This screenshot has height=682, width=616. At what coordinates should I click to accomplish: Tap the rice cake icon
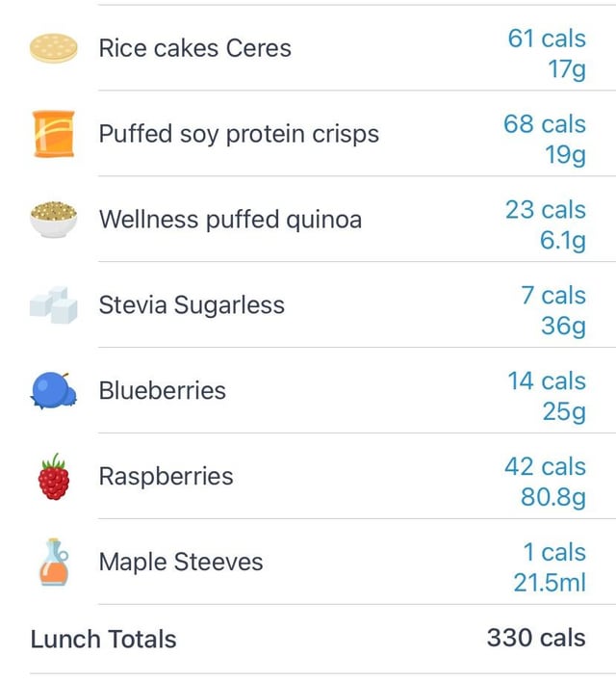pyautogui.click(x=54, y=48)
